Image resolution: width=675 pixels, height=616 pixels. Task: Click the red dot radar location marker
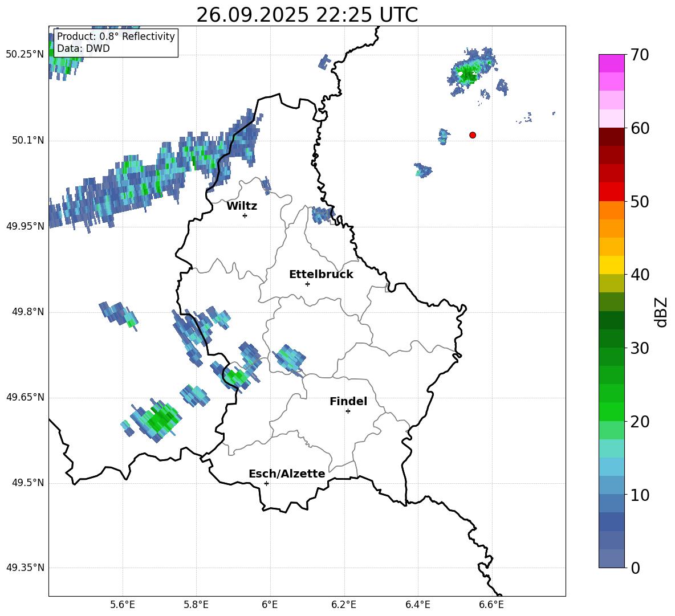coord(472,135)
